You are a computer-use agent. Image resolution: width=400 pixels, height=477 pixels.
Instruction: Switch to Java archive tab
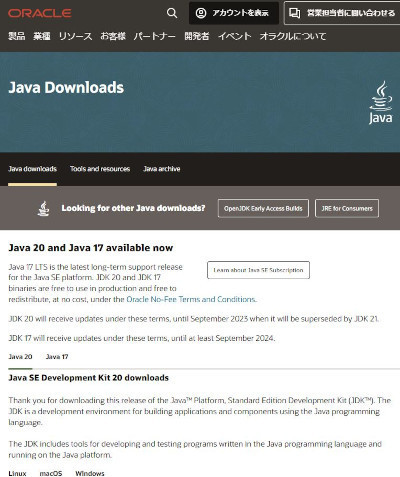tap(162, 169)
